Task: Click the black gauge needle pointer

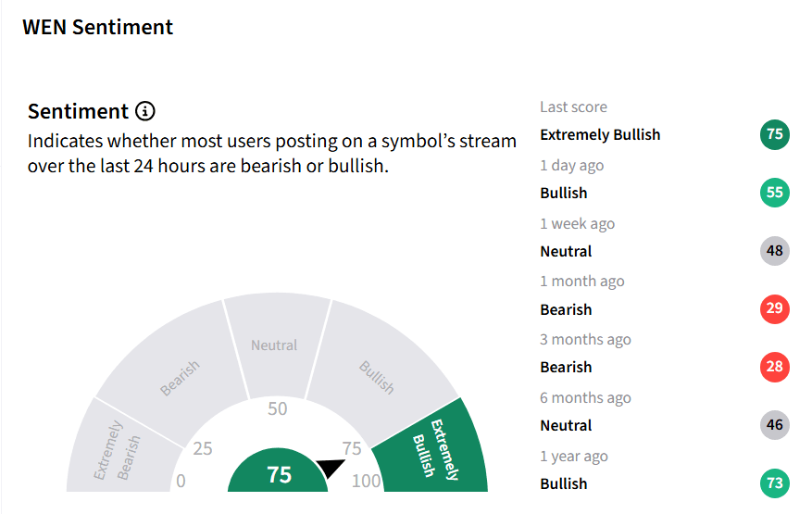Action: pyautogui.click(x=331, y=468)
